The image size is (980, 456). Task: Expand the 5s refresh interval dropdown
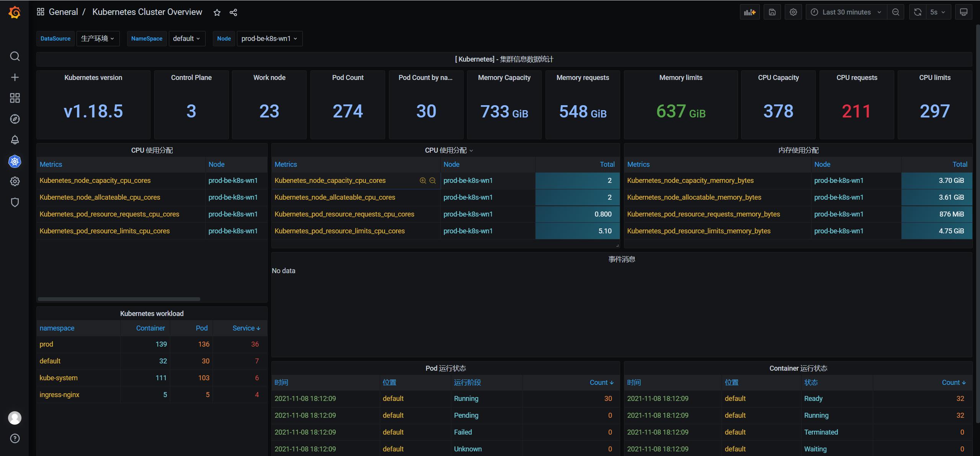[938, 12]
